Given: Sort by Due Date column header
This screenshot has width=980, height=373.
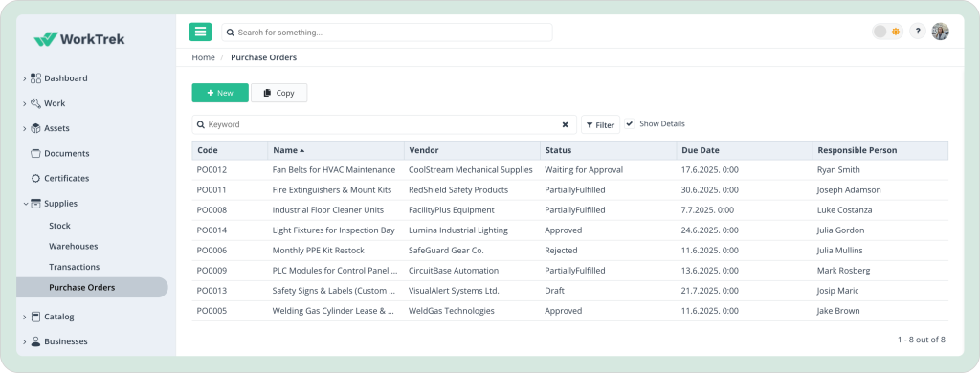Looking at the screenshot, I should coord(745,150).
